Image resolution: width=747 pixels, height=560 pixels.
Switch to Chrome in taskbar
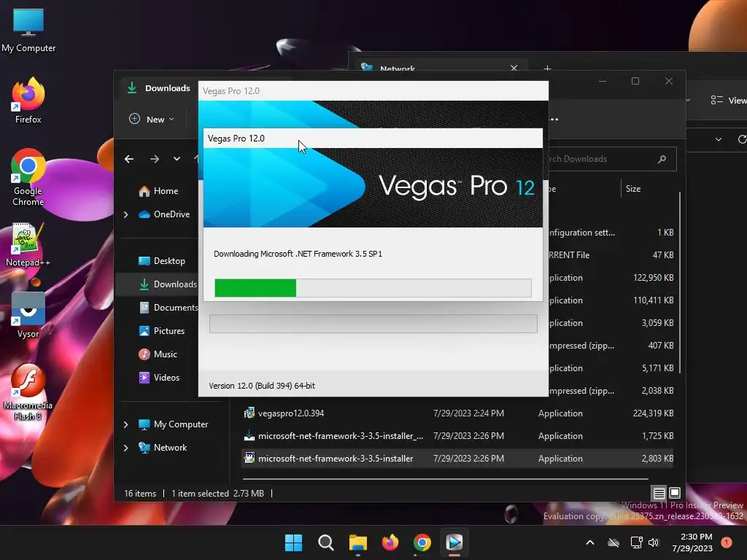422,542
